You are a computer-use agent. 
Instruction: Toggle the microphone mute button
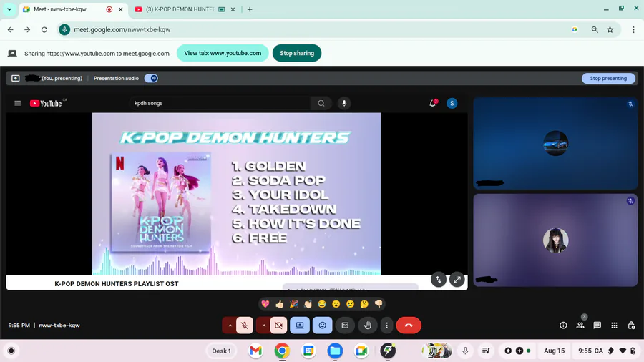click(245, 326)
